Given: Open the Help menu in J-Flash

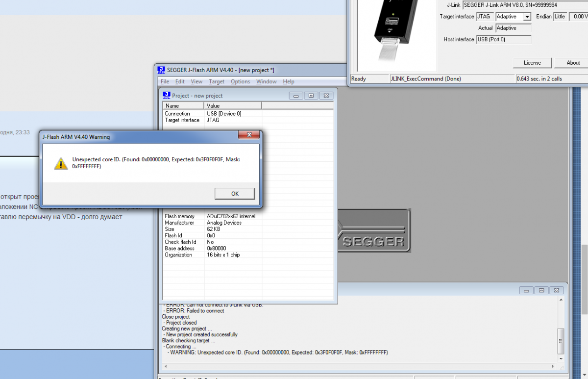Looking at the screenshot, I should click(289, 81).
